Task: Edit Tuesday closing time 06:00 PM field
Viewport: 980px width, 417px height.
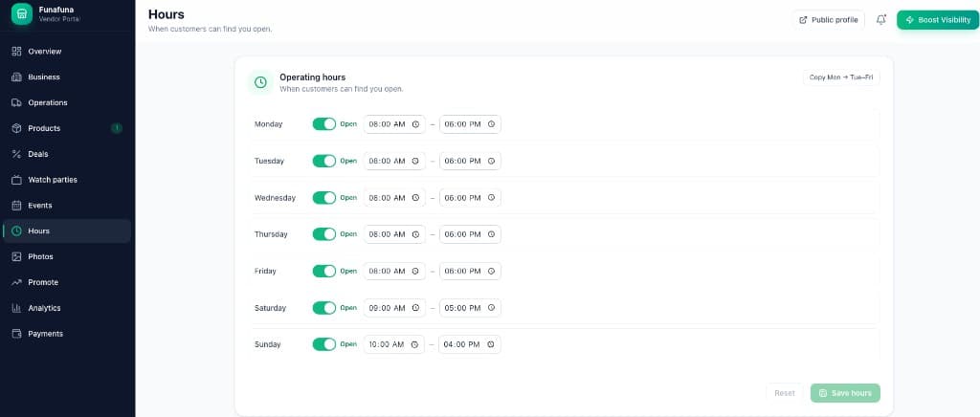Action: pyautogui.click(x=470, y=161)
